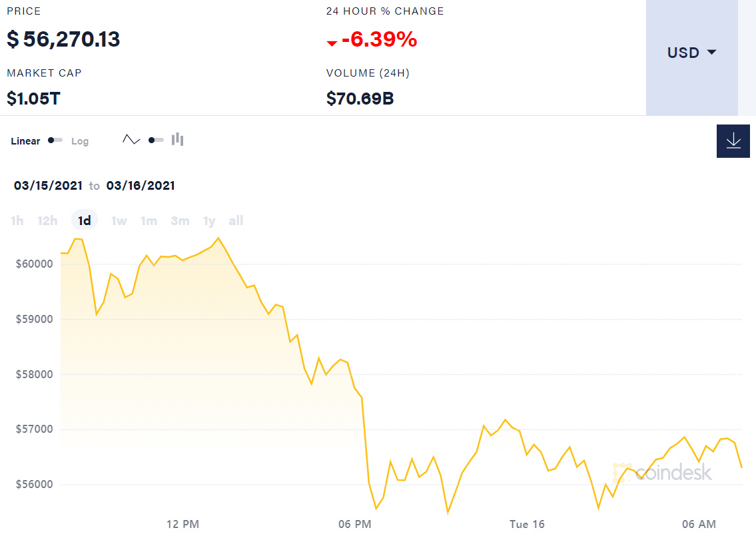756x540 pixels.
Task: Select the line chart icon
Action: pyautogui.click(x=131, y=140)
